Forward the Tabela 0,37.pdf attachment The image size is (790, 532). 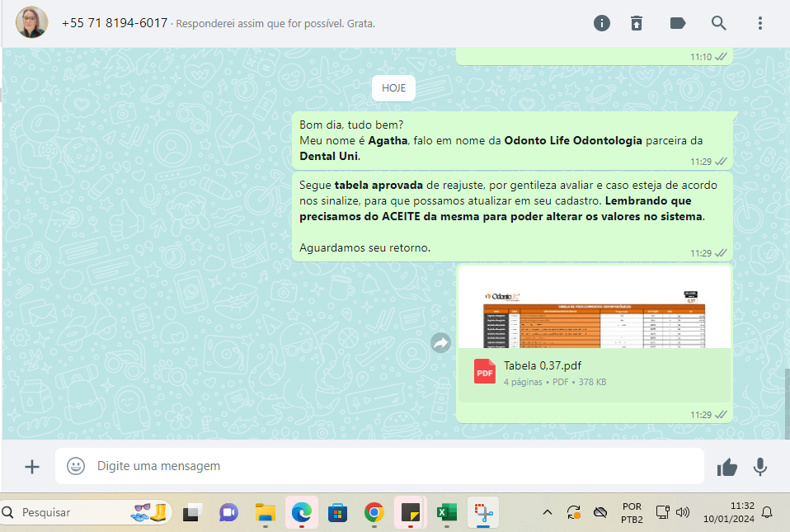pos(441,343)
